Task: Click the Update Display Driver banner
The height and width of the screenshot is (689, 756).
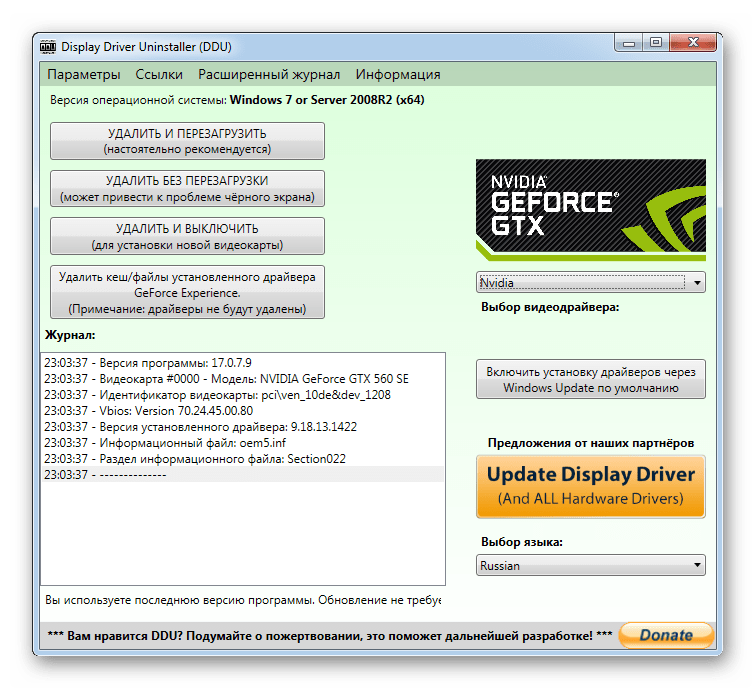Action: 590,487
